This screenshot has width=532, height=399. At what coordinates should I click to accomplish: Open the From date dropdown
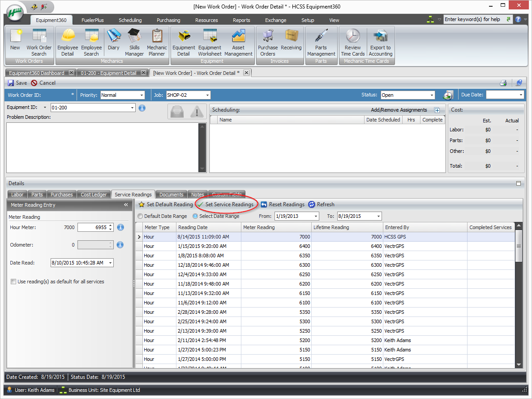(316, 216)
